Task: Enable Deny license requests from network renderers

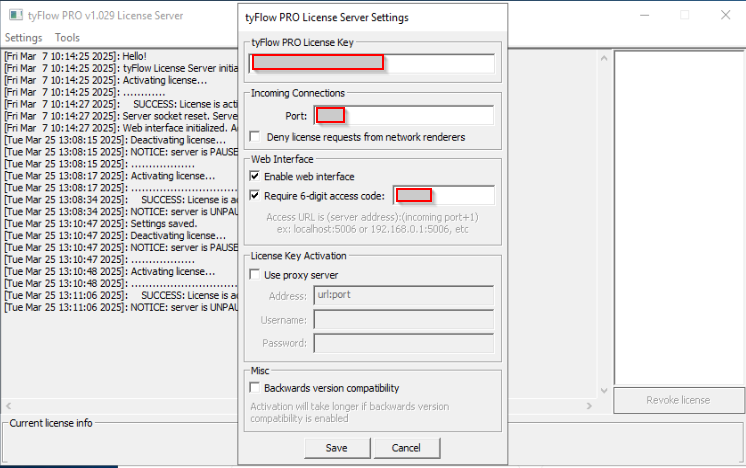Action: pos(255,136)
